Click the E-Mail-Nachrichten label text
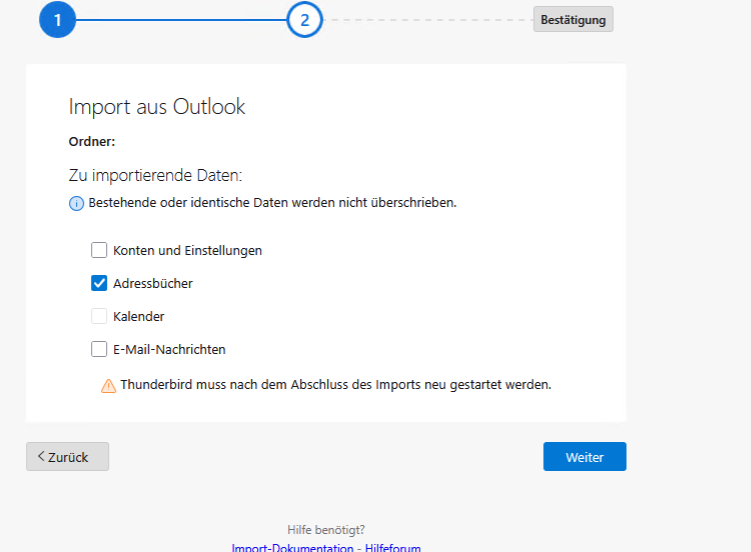Image resolution: width=751 pixels, height=552 pixels. (x=169, y=349)
